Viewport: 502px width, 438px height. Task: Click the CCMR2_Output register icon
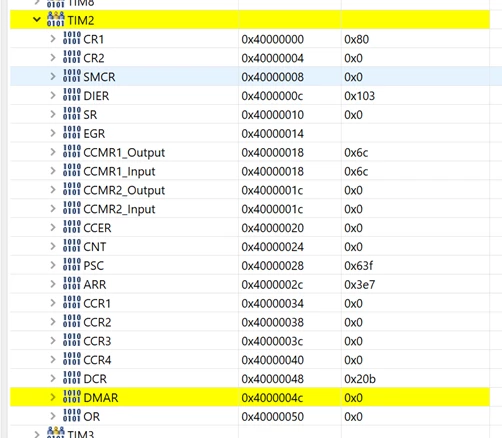72,189
